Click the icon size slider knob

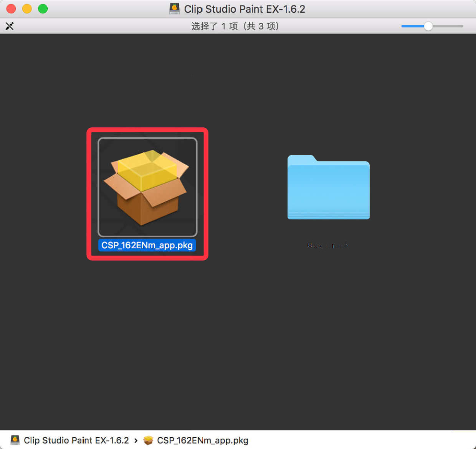(428, 26)
